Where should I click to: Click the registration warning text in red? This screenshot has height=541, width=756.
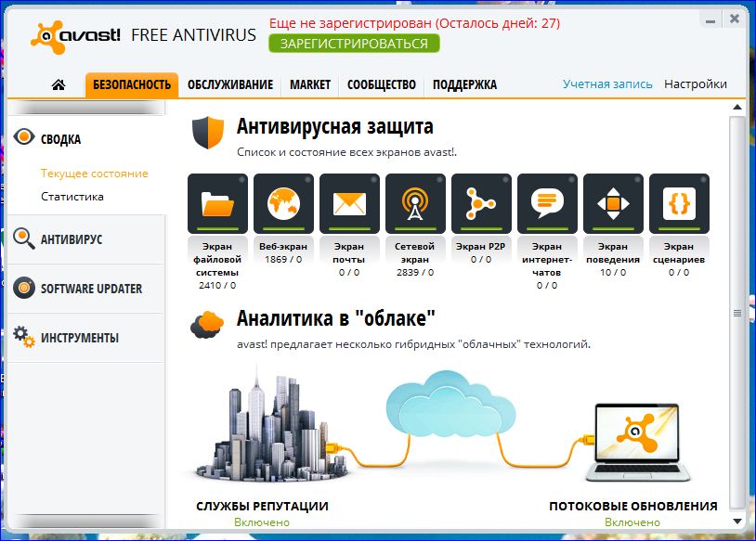(414, 23)
